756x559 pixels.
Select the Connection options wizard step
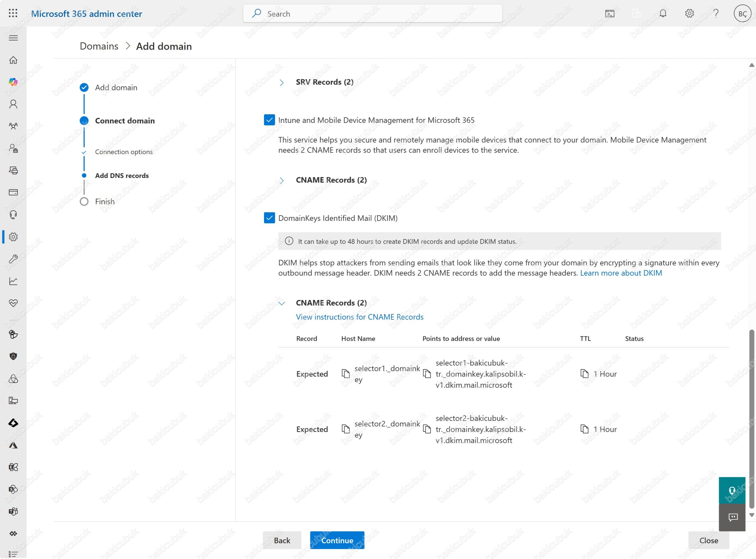[x=123, y=151]
